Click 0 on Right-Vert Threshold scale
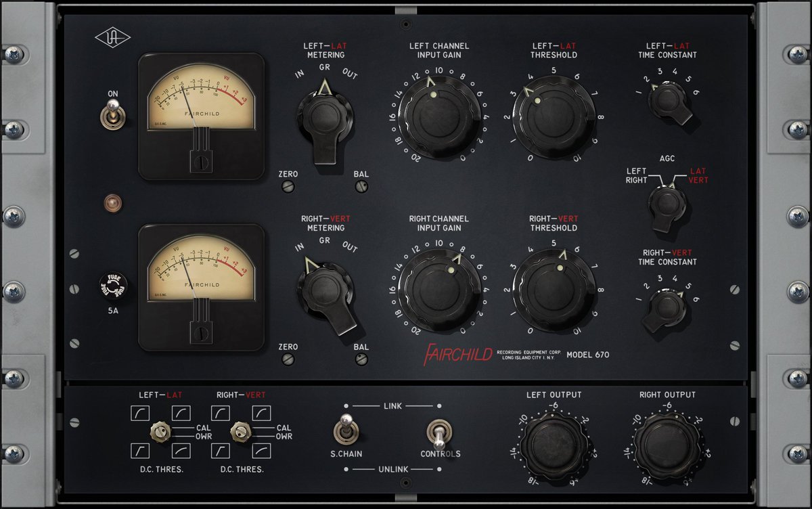The image size is (812, 509). tap(530, 331)
